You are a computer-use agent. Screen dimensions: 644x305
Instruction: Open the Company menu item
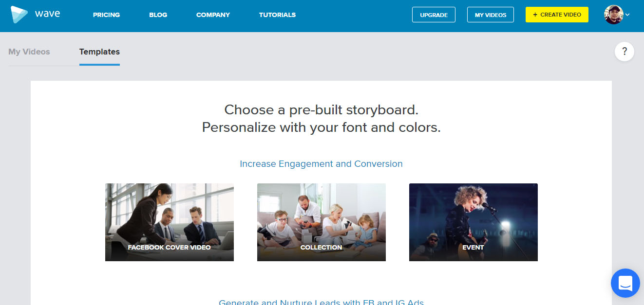click(x=213, y=15)
